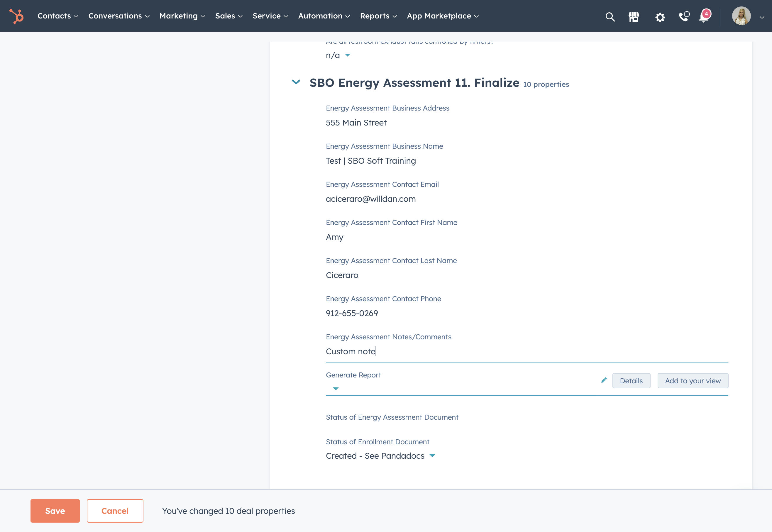Edit the Ciceraro last name value
772x532 pixels.
coord(342,275)
